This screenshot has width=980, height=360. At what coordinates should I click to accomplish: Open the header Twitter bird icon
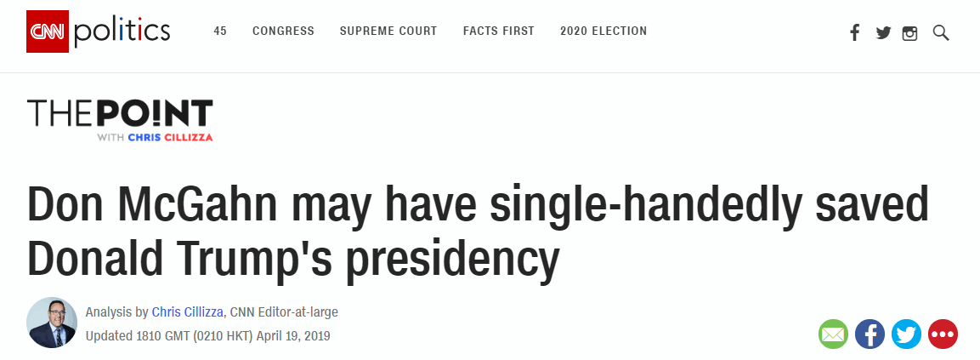pos(883,33)
